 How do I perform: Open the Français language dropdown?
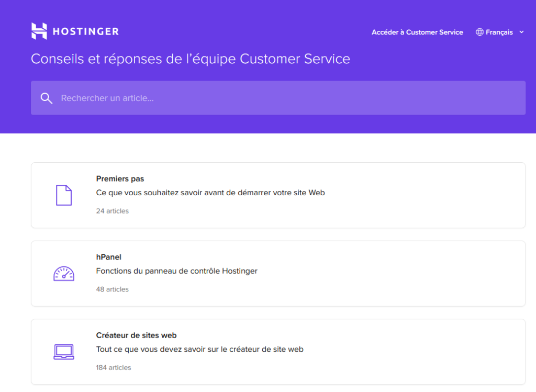(x=499, y=32)
